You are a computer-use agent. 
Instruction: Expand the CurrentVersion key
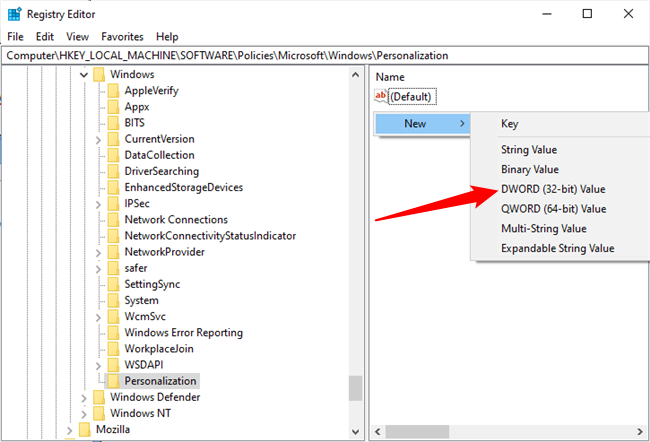click(x=98, y=140)
